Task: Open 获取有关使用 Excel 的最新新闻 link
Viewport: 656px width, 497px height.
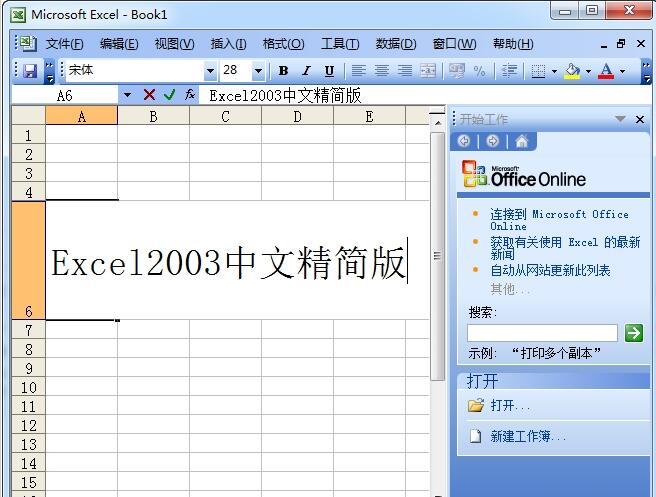Action: click(565, 248)
